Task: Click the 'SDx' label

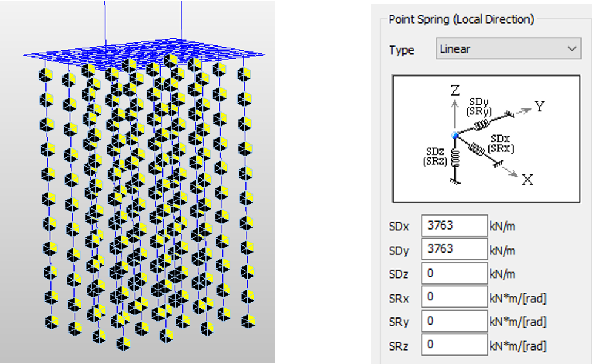Action: pos(399,227)
